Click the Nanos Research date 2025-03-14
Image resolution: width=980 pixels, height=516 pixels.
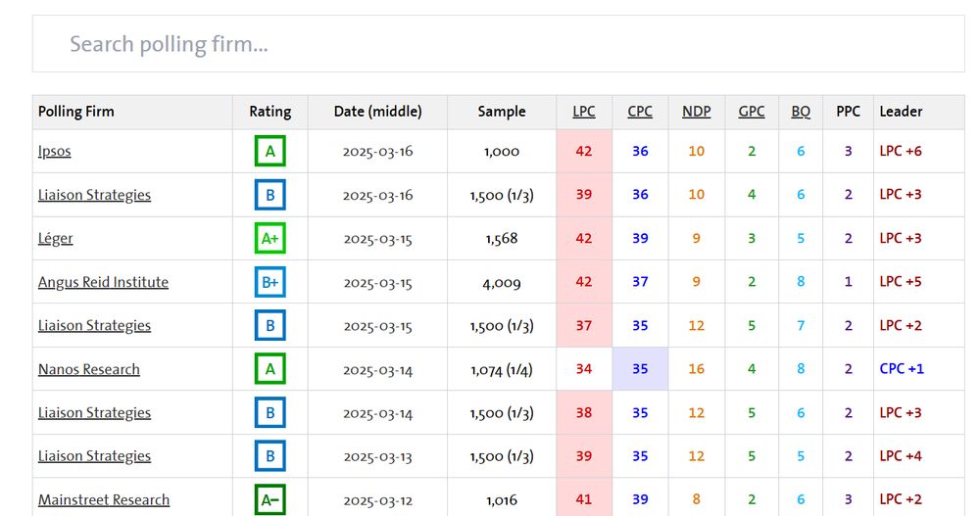point(377,370)
